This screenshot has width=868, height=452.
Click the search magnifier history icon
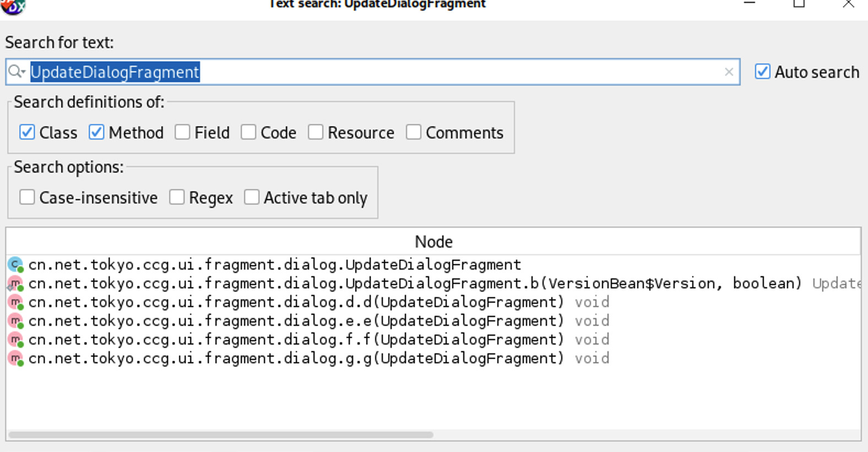(x=17, y=72)
